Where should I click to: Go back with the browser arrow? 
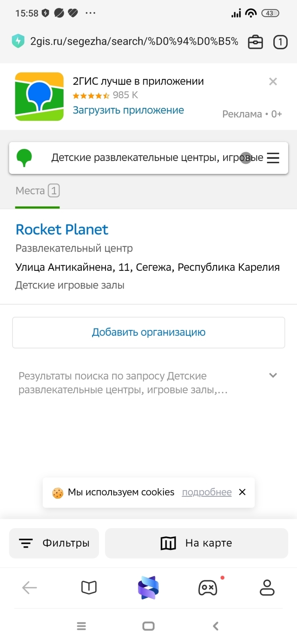point(29,588)
